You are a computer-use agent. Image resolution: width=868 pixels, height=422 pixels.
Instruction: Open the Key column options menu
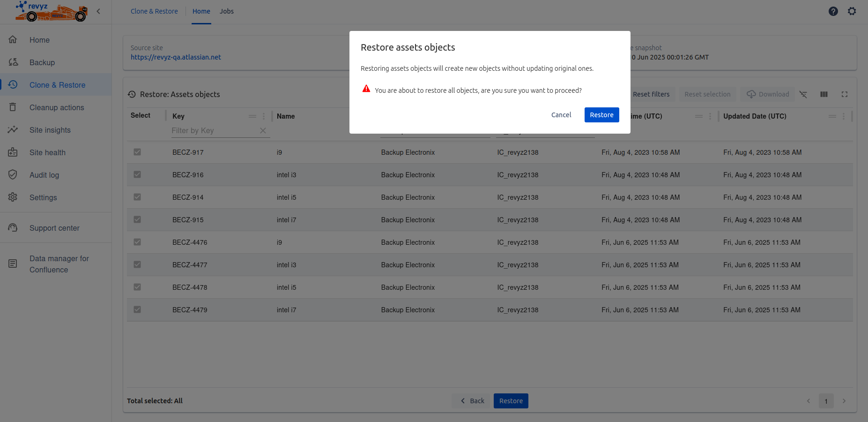[x=264, y=116]
